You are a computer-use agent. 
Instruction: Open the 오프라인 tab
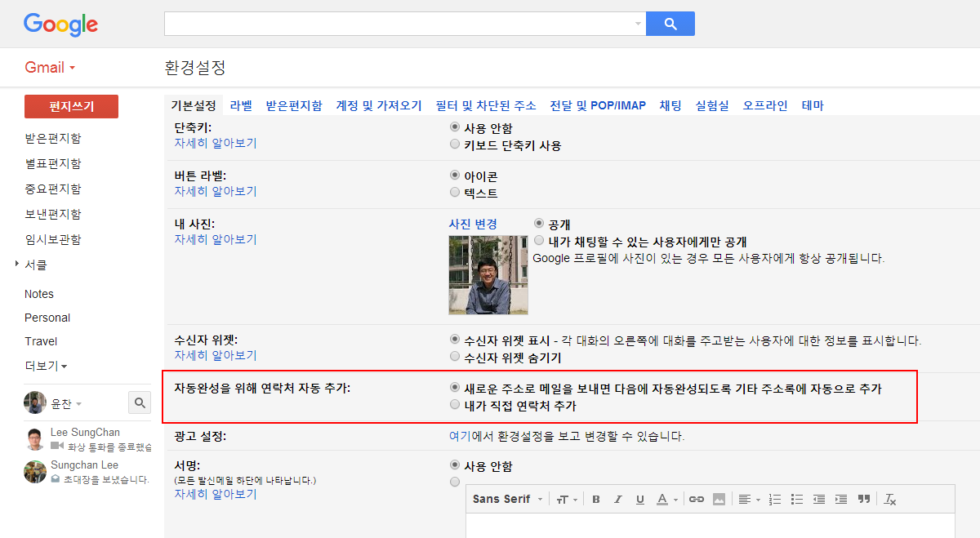(765, 105)
